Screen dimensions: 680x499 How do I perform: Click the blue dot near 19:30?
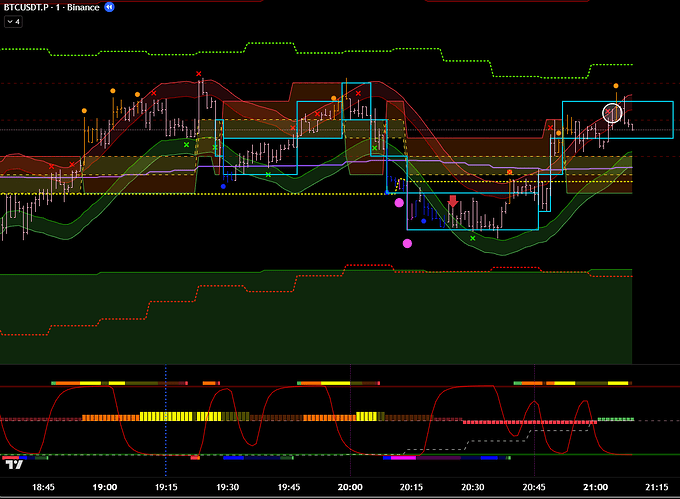(x=223, y=186)
